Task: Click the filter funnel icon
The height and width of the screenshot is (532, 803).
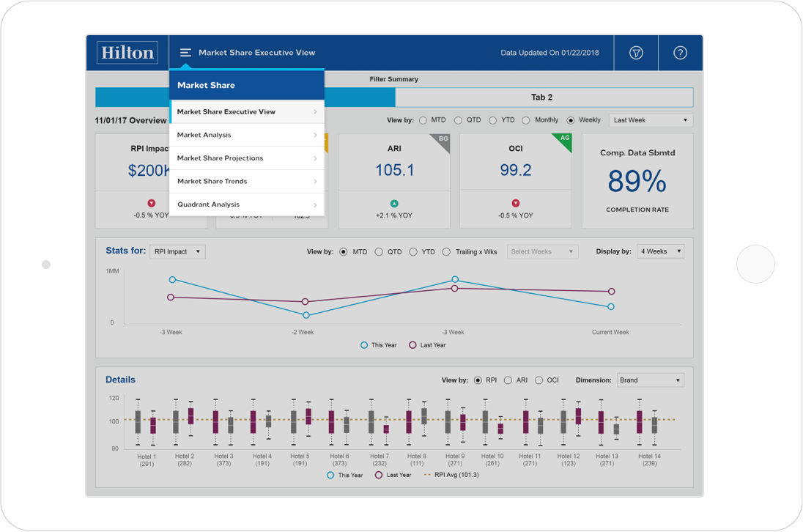Action: tap(636, 53)
